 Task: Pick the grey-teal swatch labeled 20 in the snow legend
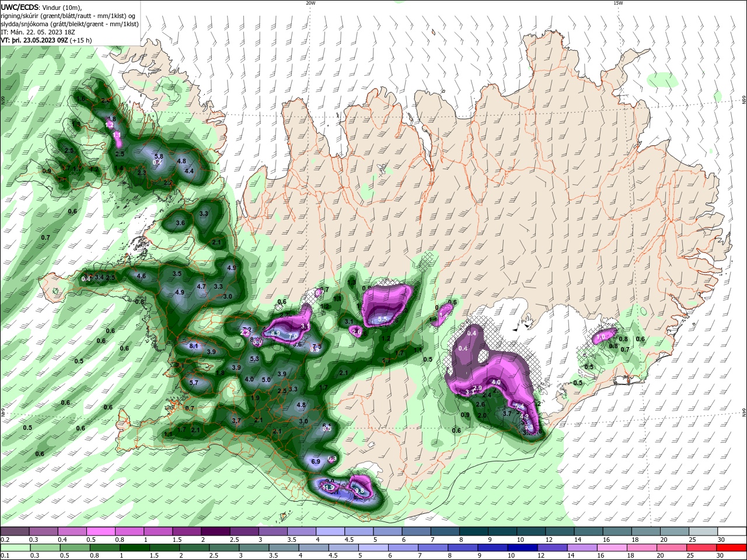674,531
